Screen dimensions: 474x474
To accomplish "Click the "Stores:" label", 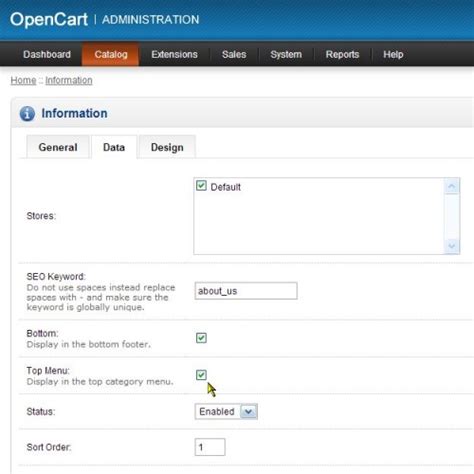I will [41, 216].
